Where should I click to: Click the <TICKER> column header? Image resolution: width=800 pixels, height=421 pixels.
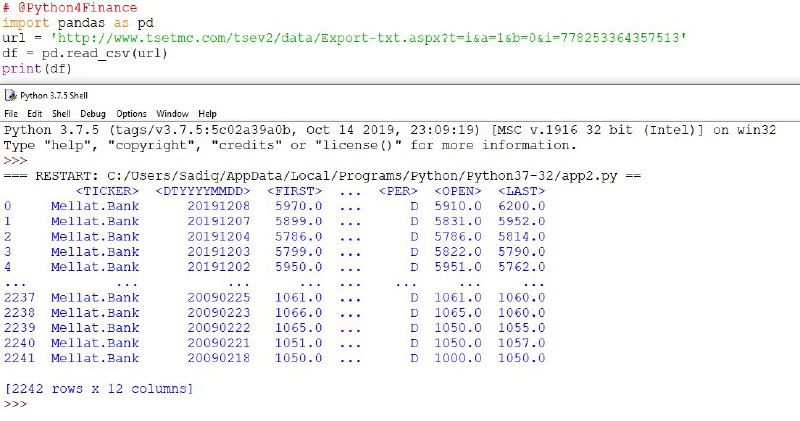[x=107, y=191]
